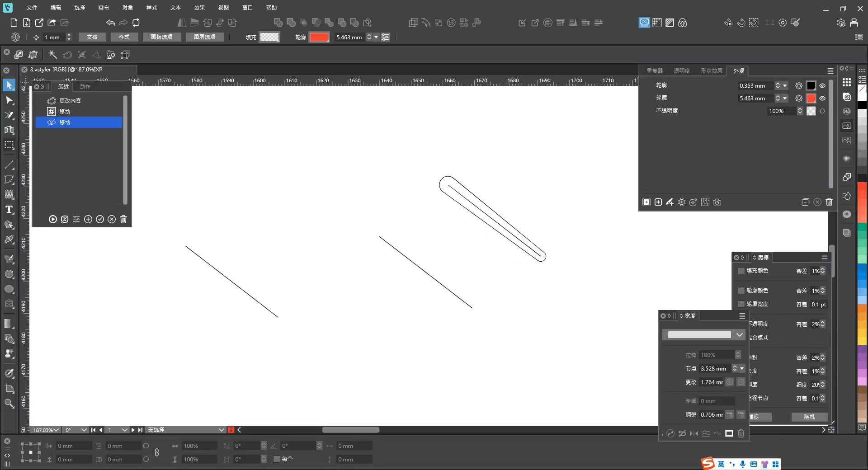
Task: Click the play action icon in history panel
Action: coord(53,219)
